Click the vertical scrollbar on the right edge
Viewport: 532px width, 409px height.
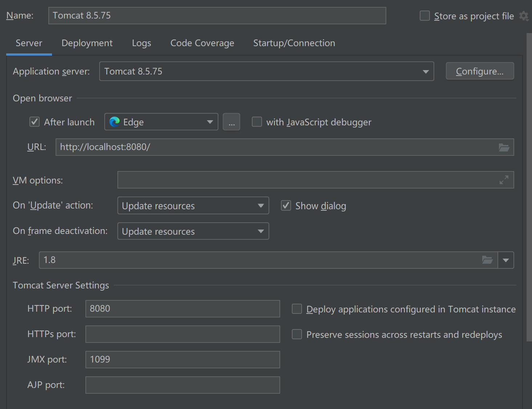coord(529,187)
